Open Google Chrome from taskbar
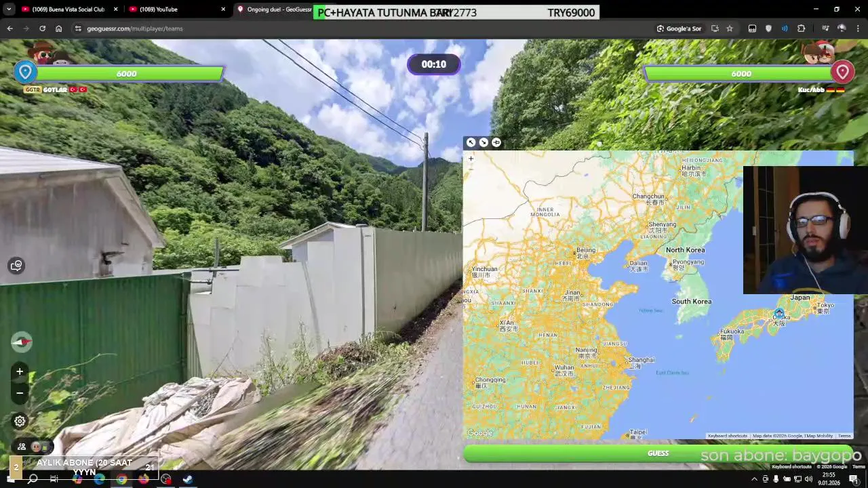The width and height of the screenshot is (868, 488). pos(121,479)
